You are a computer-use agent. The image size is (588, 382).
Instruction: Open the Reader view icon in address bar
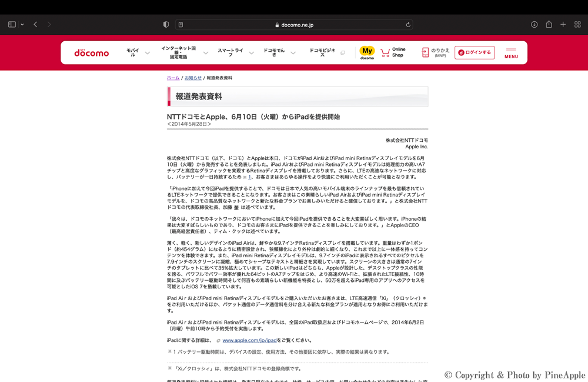tap(181, 25)
